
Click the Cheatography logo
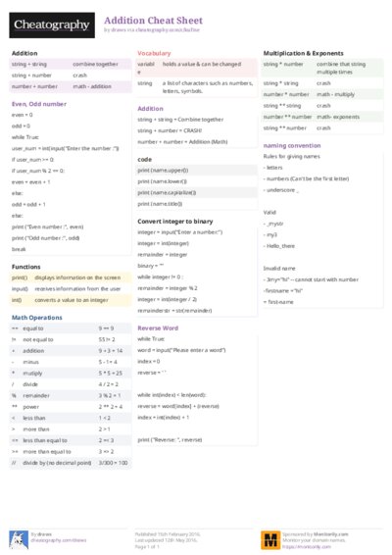click(x=52, y=25)
